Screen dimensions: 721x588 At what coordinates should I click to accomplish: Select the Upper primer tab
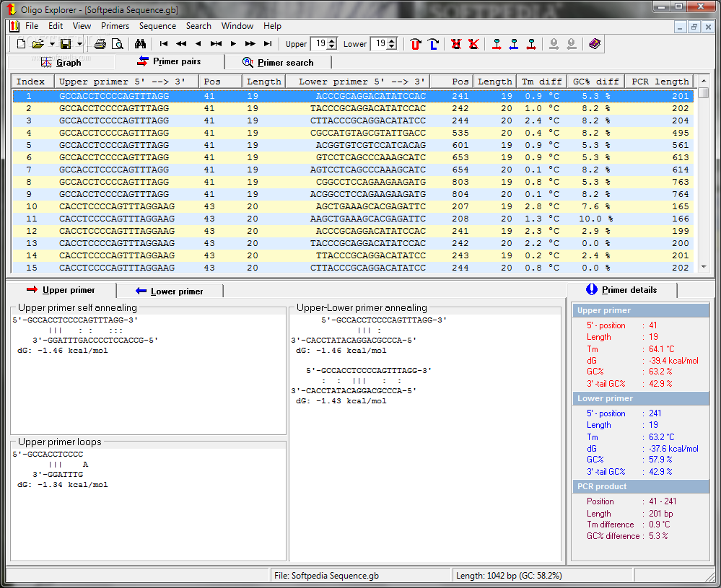pos(61,289)
